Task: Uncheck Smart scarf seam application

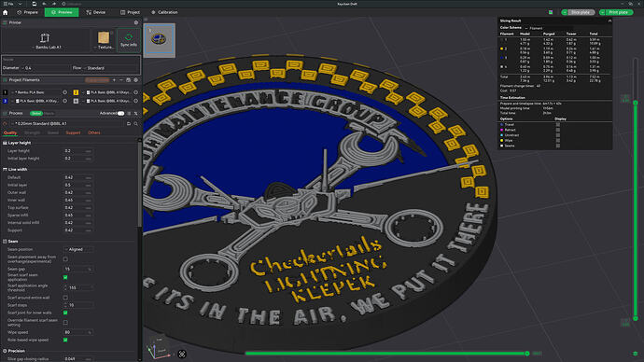Action: [x=65, y=277]
